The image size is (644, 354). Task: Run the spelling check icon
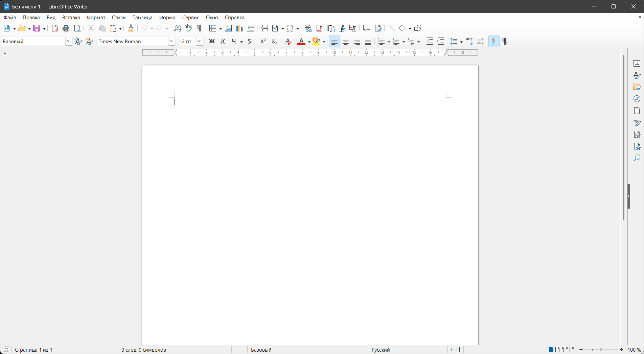(188, 28)
